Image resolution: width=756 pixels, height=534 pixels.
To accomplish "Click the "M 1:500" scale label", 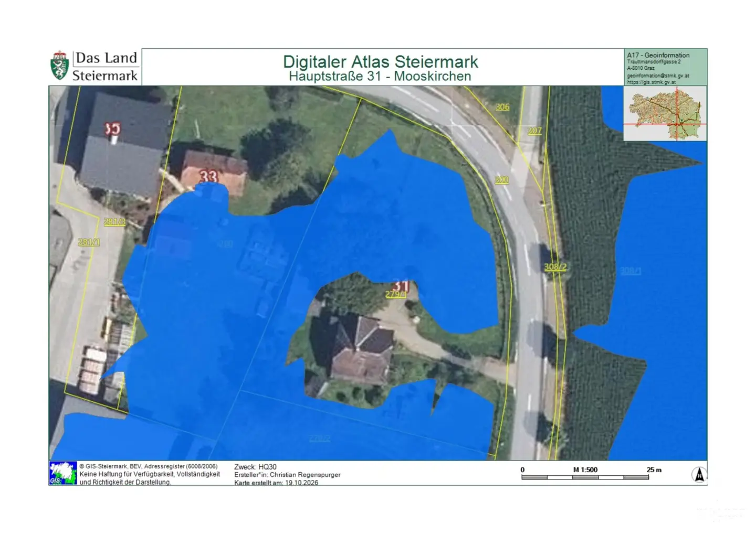I will [x=585, y=469].
